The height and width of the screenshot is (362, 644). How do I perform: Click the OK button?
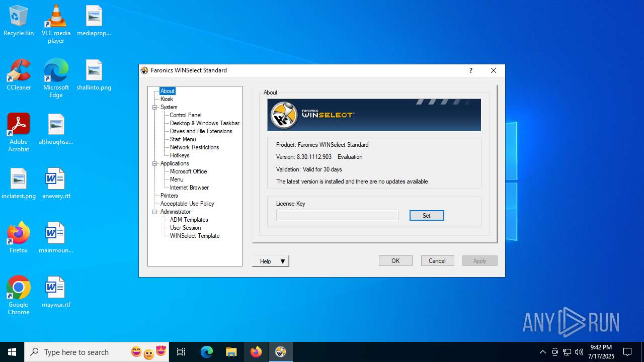tap(395, 260)
